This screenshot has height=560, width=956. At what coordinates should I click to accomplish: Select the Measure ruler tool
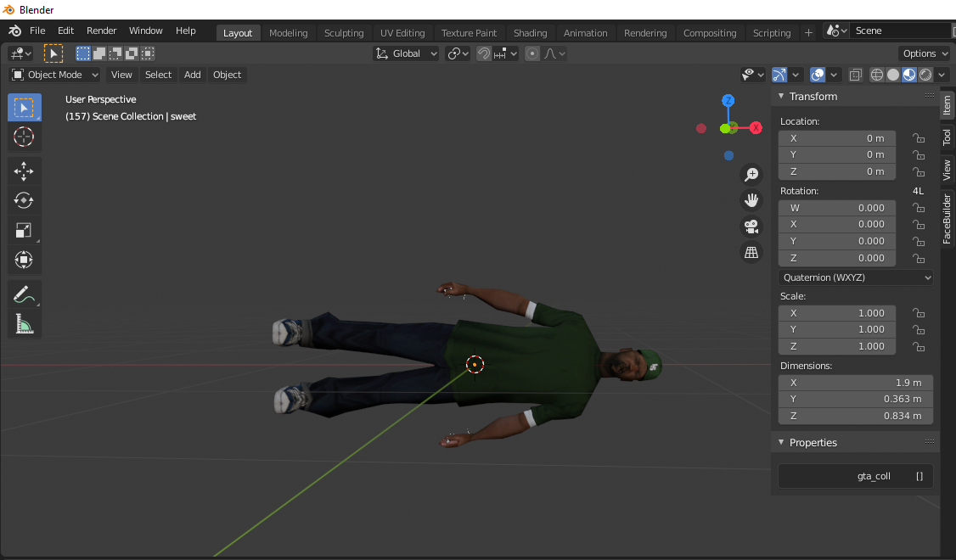pyautogui.click(x=25, y=323)
